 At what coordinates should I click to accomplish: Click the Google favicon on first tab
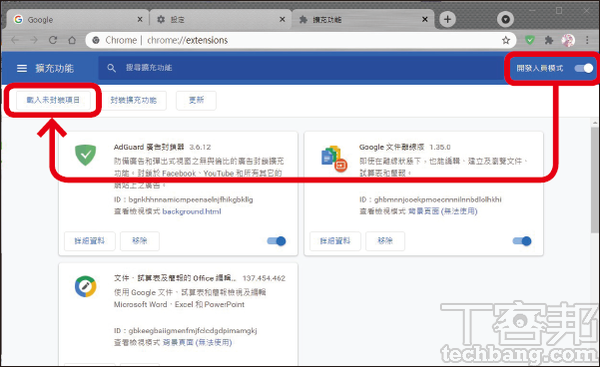coord(18,19)
